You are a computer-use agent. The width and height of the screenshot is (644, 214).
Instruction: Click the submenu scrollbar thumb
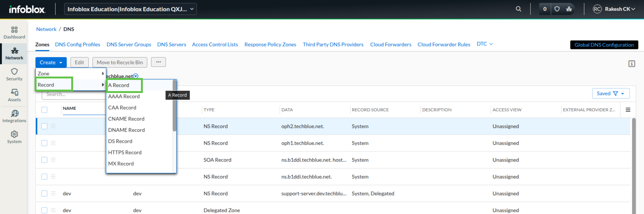tap(175, 105)
